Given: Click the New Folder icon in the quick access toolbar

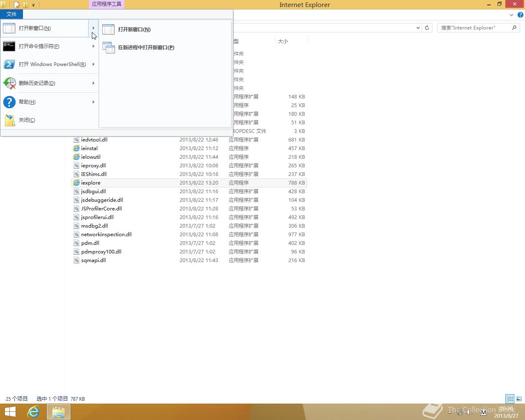Looking at the screenshot, I should pyautogui.click(x=25, y=5).
